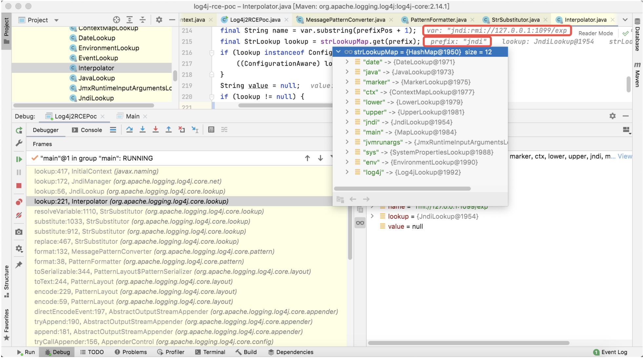
Task: Collapse the strLookupMap node
Action: point(338,52)
